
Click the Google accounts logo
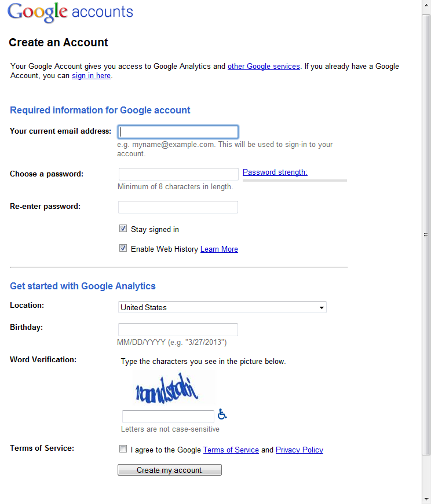point(70,12)
